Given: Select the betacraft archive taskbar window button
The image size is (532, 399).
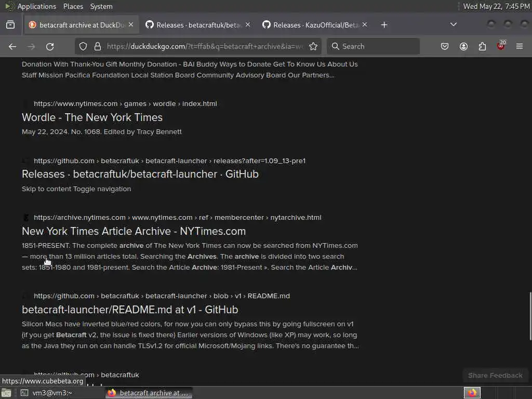Looking at the screenshot, I should coord(149,393).
